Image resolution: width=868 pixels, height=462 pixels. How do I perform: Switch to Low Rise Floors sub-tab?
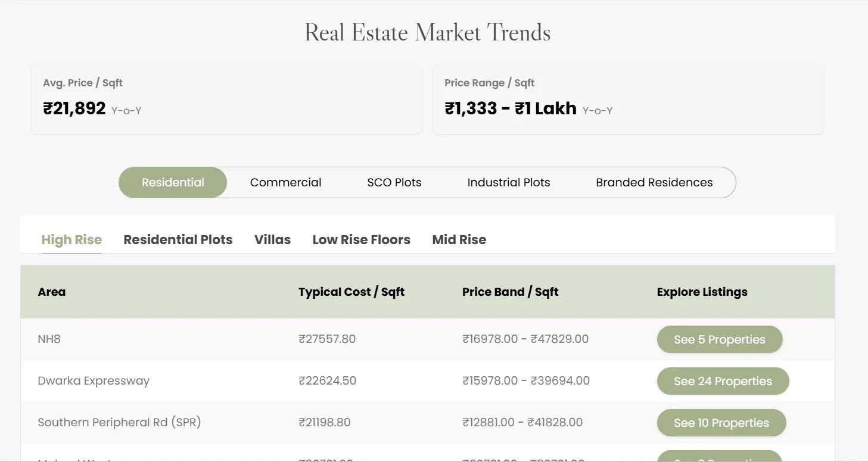click(361, 239)
